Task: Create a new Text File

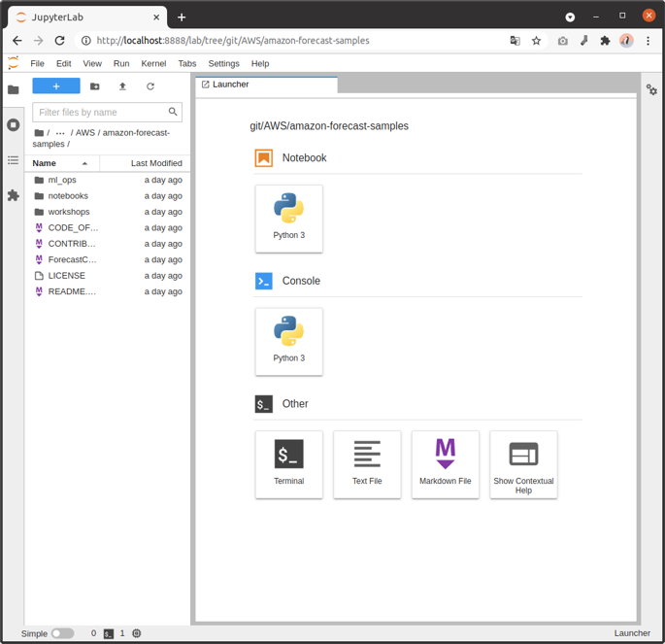Action: [367, 464]
